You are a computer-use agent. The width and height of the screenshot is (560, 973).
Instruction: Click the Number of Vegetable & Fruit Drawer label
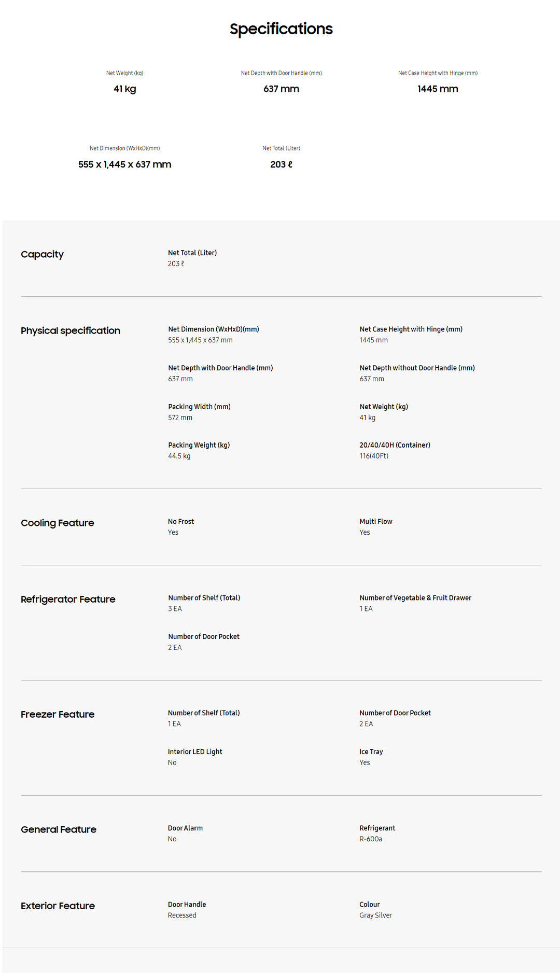(415, 597)
